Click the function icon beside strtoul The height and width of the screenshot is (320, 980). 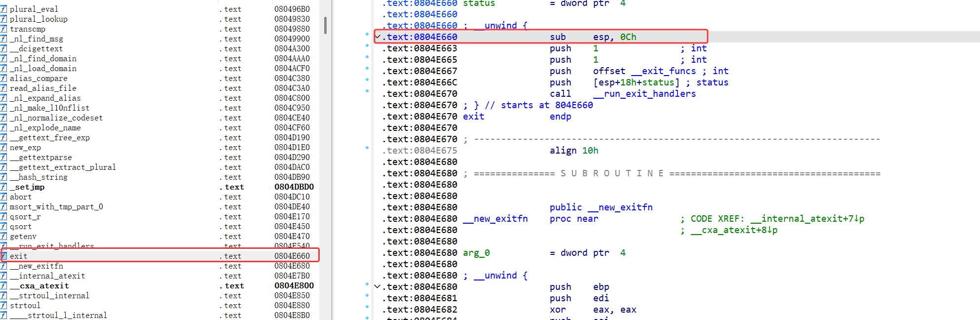click(x=3, y=305)
